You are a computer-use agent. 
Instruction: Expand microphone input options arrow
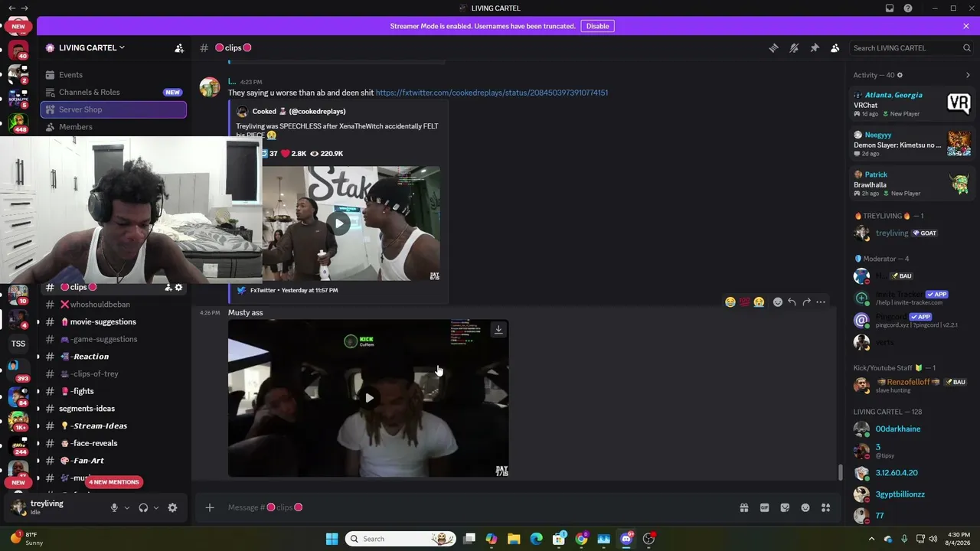[x=127, y=507]
